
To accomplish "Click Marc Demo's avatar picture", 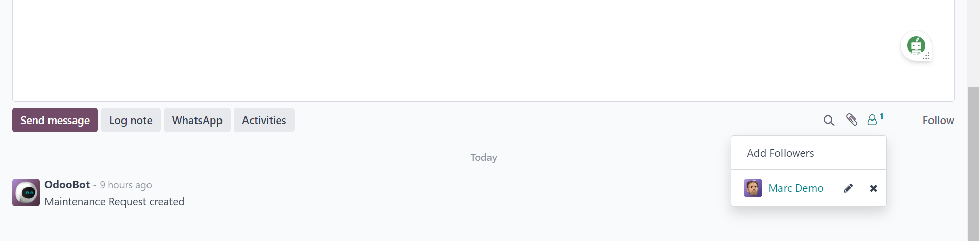I will pos(753,188).
